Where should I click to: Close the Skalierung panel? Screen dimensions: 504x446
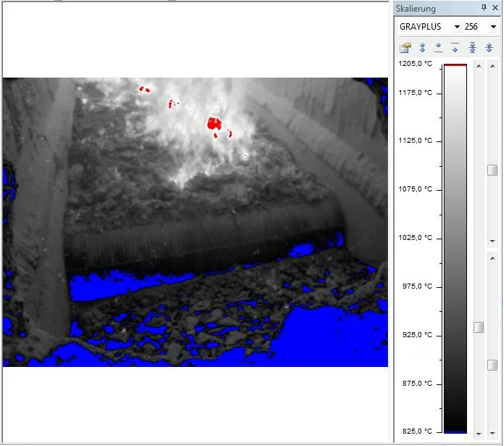coord(495,8)
